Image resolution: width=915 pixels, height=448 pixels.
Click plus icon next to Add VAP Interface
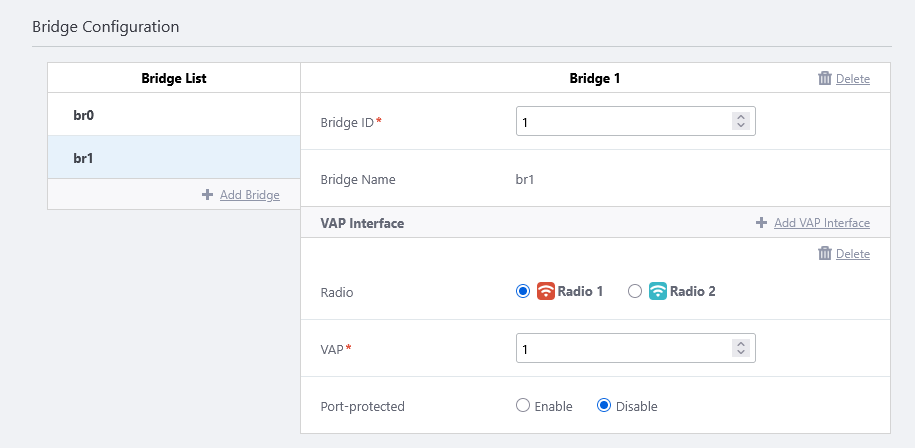[762, 223]
